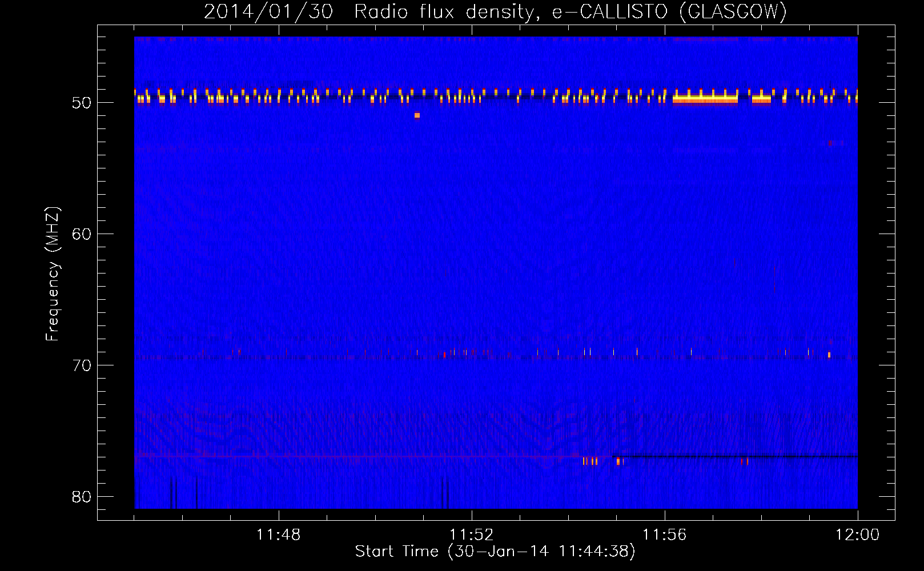Click the 'Frequency (MHZ)' y-axis label
The height and width of the screenshot is (571, 924).
pos(53,274)
